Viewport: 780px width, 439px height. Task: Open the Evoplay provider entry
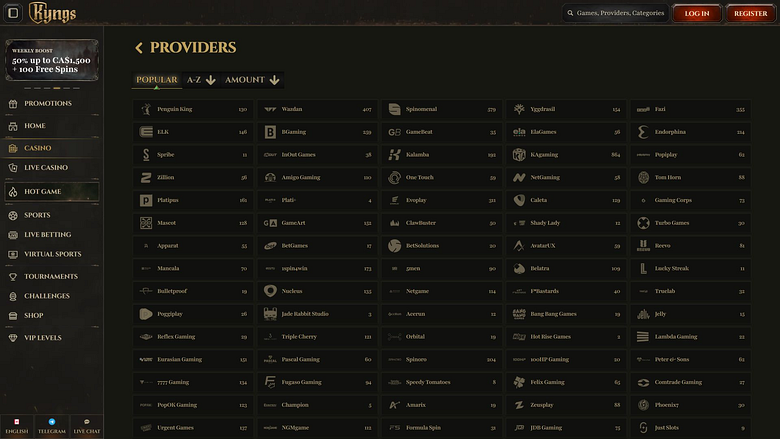click(x=442, y=200)
